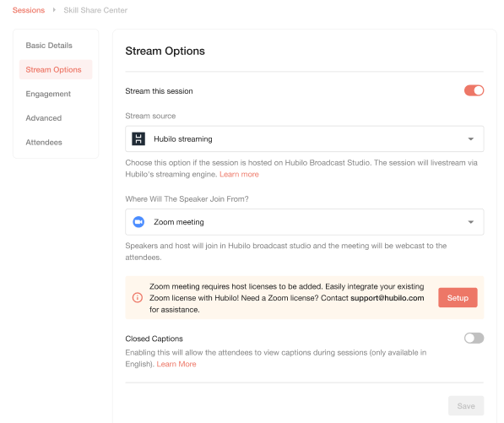Click the Hubilo logo icon in Stream source
Viewport: 504px width, 423px height.
tap(138, 138)
